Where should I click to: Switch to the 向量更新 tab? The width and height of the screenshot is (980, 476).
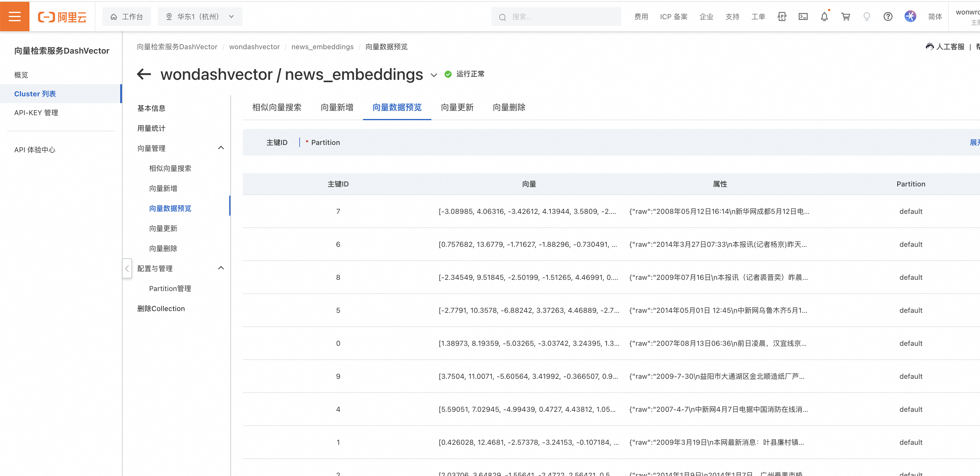tap(457, 108)
